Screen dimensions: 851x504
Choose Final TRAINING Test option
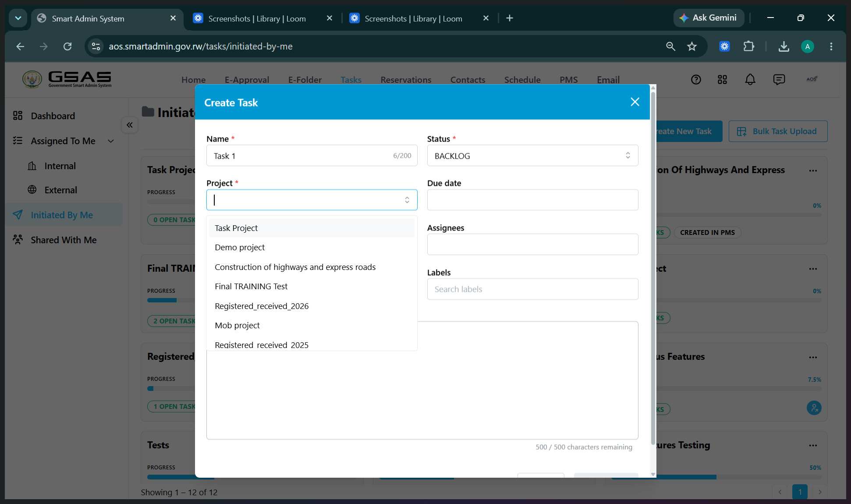point(312,286)
